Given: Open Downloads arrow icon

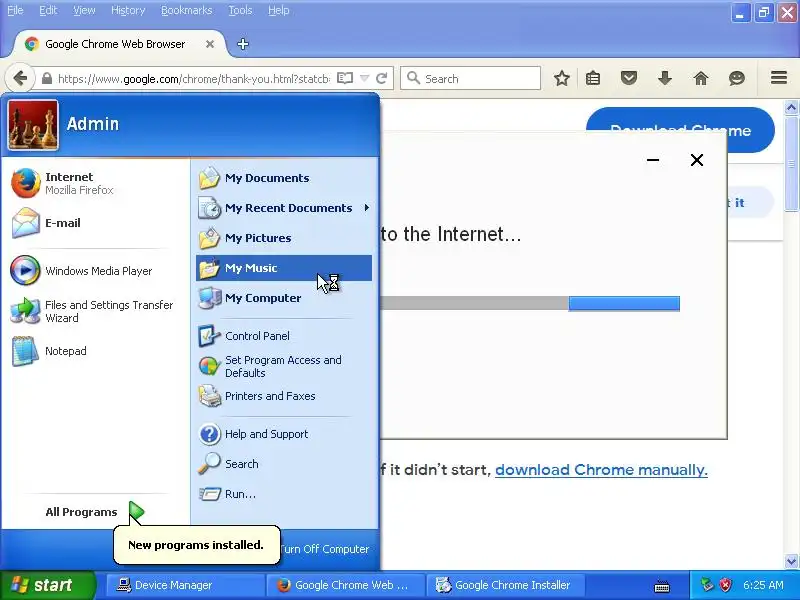Looking at the screenshot, I should point(665,78).
